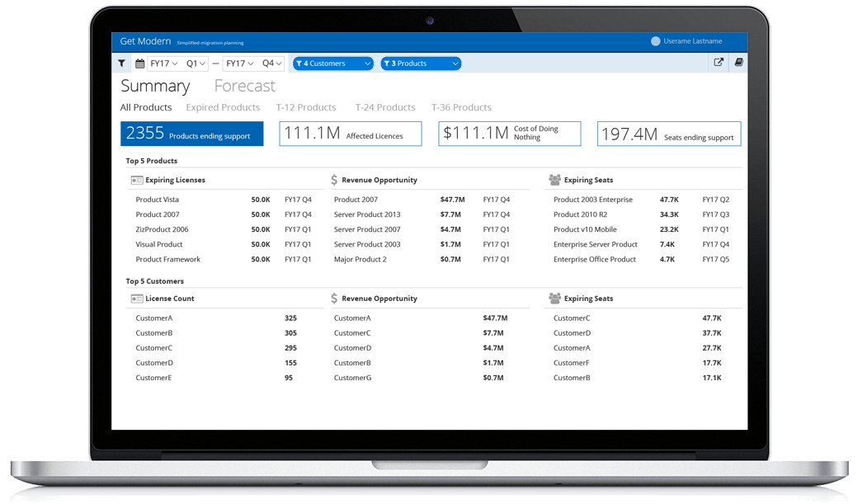Click the user avatar icon
Screen dimensions: 858x504
(656, 41)
